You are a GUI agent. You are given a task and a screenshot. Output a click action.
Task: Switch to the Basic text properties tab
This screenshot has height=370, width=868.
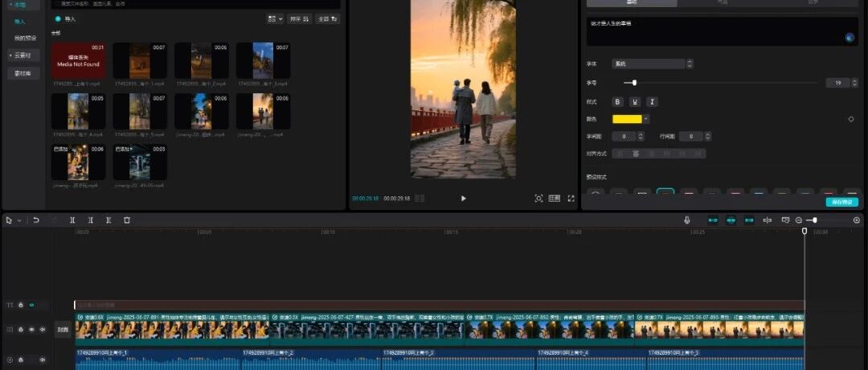point(632,2)
